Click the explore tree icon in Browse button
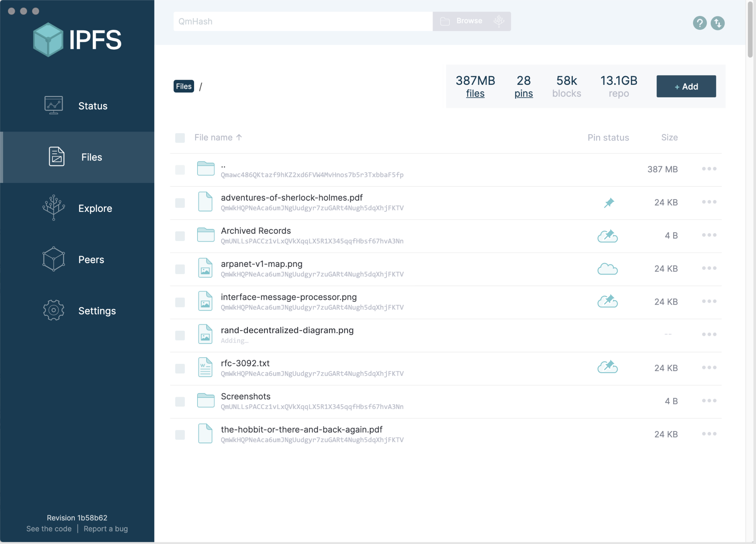Screen dimensions: 756x544 (499, 21)
